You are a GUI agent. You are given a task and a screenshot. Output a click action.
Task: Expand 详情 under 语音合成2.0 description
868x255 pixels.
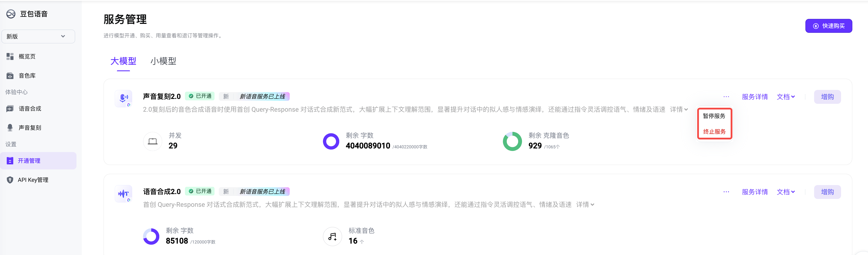click(585, 204)
